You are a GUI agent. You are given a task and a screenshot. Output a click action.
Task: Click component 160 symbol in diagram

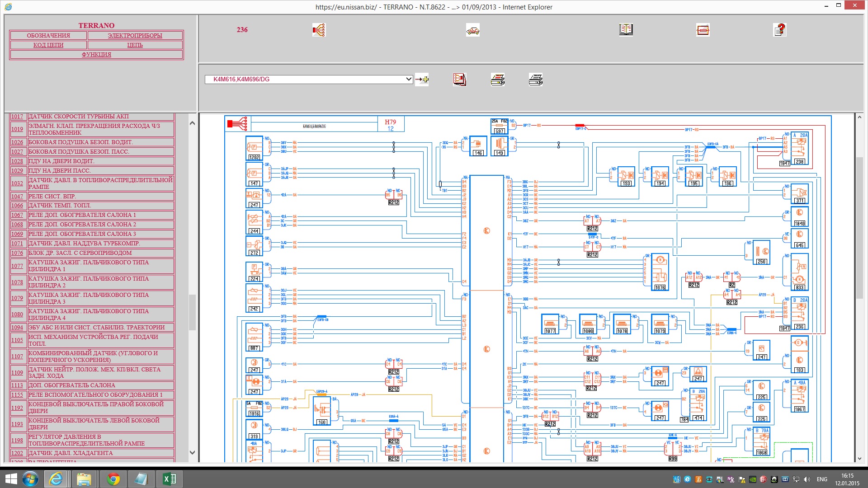(x=321, y=411)
